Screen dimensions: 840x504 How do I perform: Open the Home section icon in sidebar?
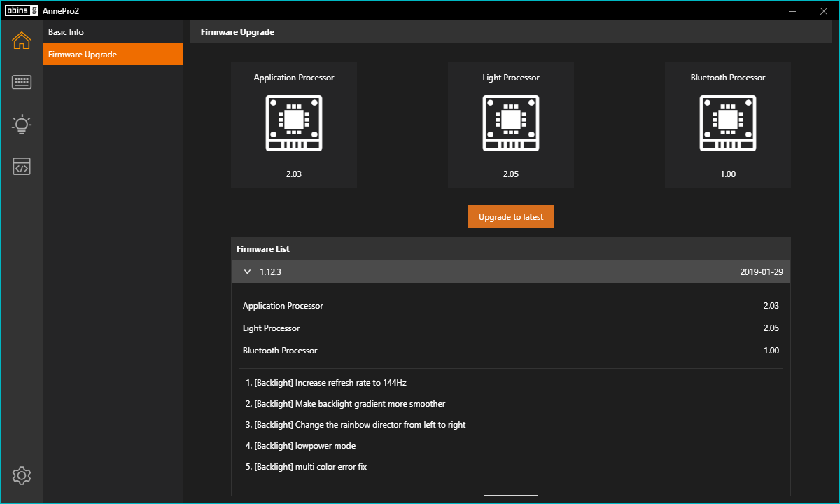click(22, 41)
